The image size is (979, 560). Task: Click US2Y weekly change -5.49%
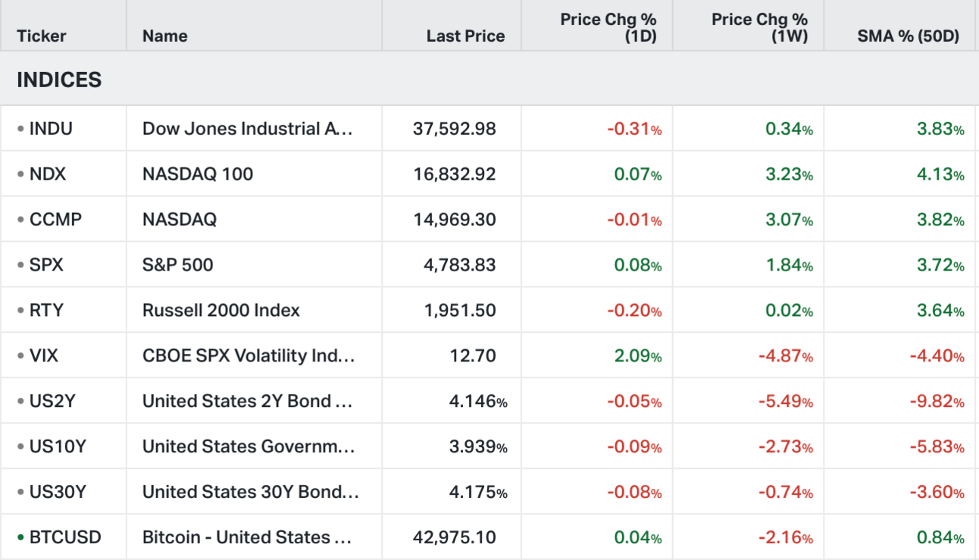pyautogui.click(x=786, y=402)
